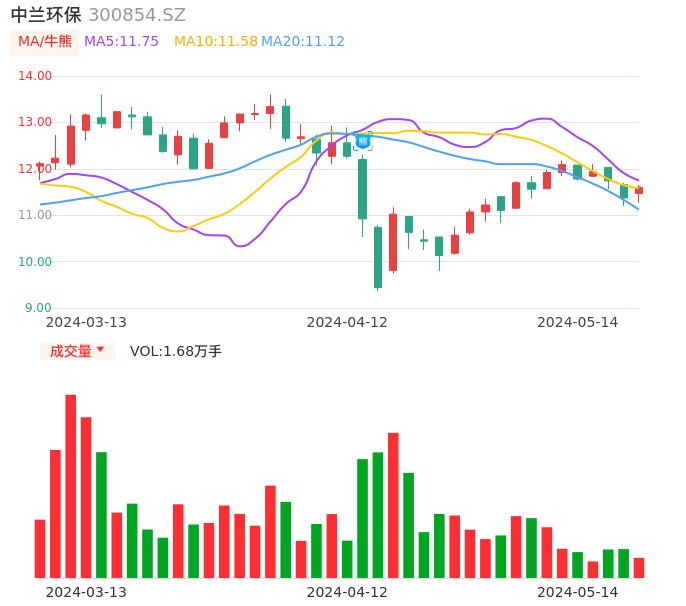Click the 300854.SZ stock code
The height and width of the screenshot is (606, 686).
pyautogui.click(x=137, y=15)
